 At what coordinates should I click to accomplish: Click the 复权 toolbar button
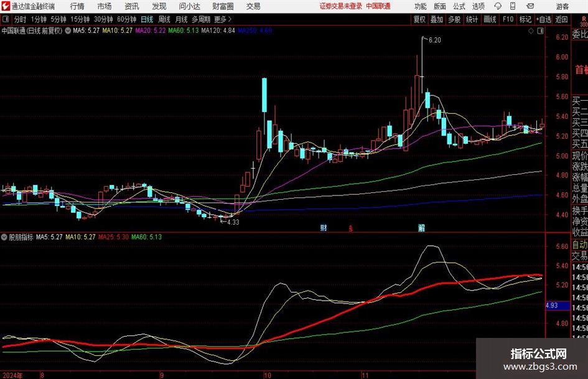[x=419, y=19]
